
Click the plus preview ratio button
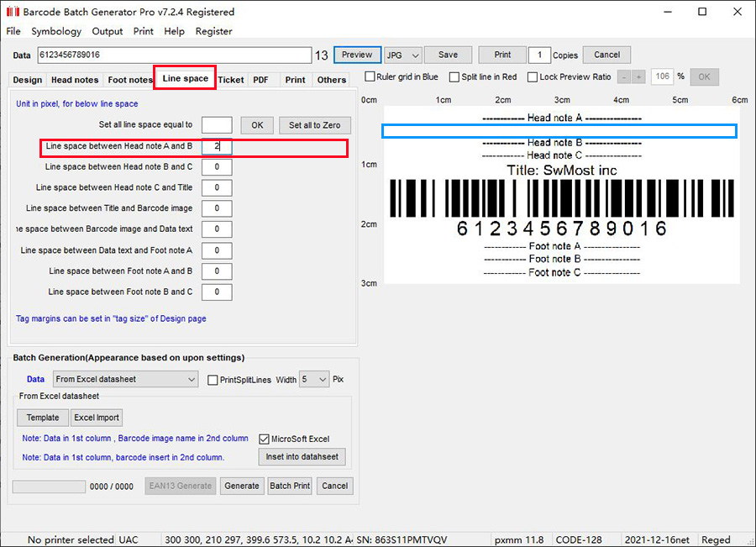(x=639, y=76)
